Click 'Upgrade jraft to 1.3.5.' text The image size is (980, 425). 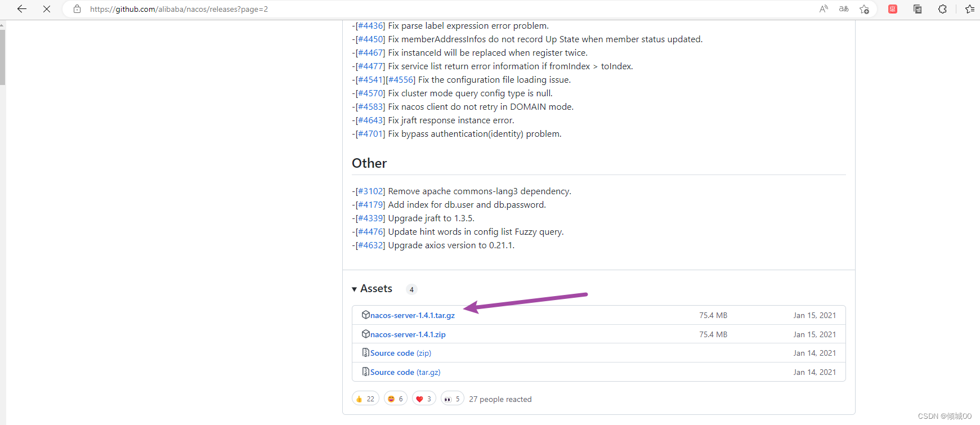tap(431, 218)
